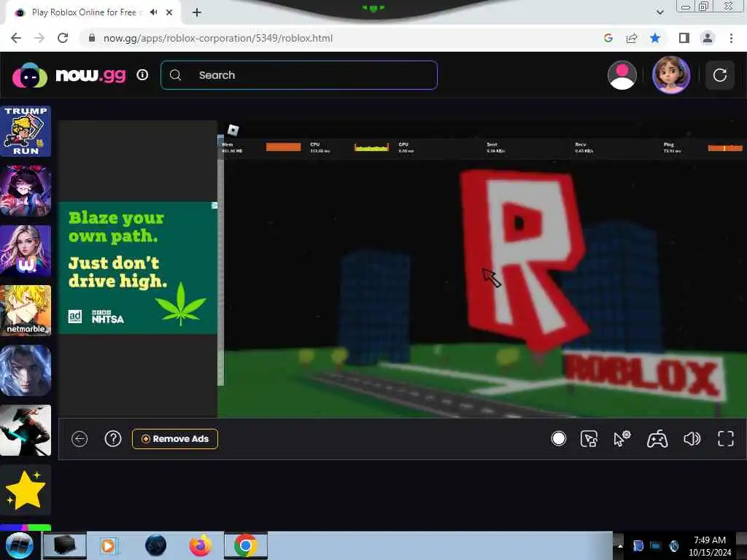Screen dimensions: 747x560
Task: Click the Chrome taskbar icon
Action: tap(246, 545)
